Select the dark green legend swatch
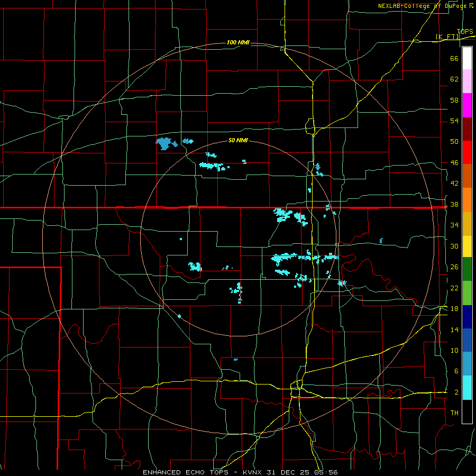This screenshot has height=476, width=476. click(467, 269)
